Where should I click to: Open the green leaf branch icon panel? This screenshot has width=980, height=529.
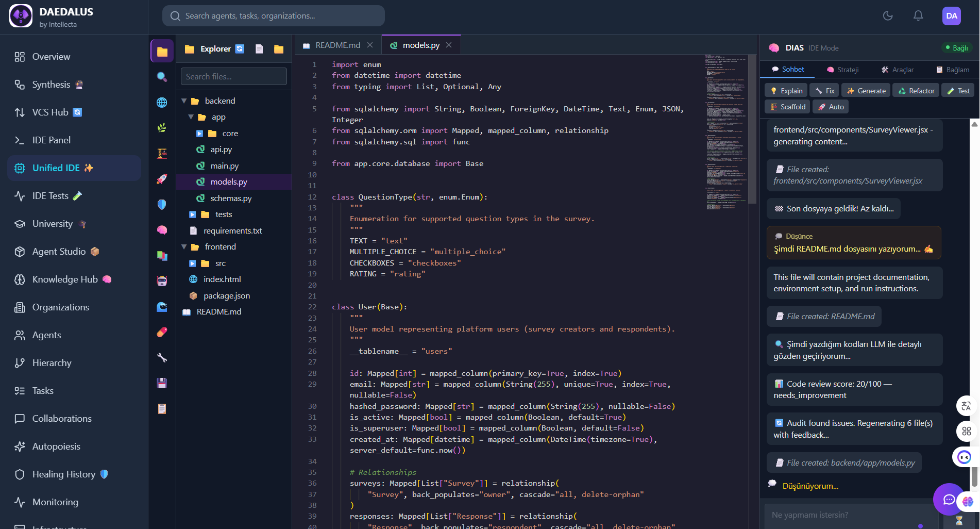(x=162, y=128)
